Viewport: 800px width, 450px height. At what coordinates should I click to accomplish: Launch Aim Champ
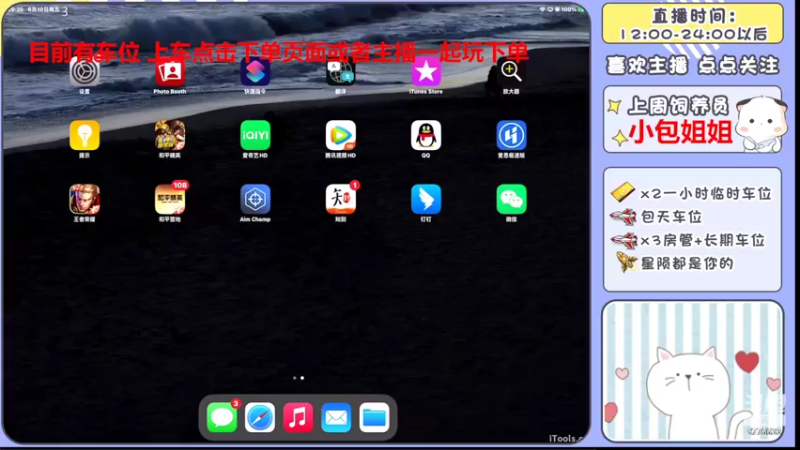pyautogui.click(x=255, y=199)
